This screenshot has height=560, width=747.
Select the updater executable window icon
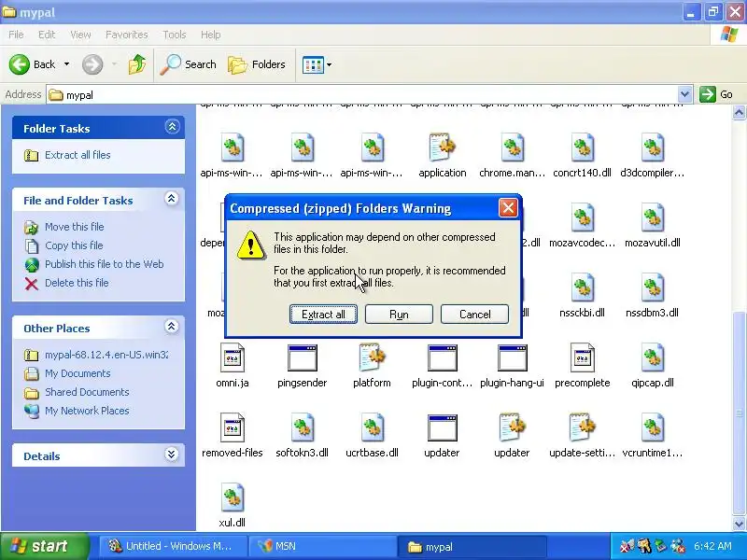tap(442, 427)
